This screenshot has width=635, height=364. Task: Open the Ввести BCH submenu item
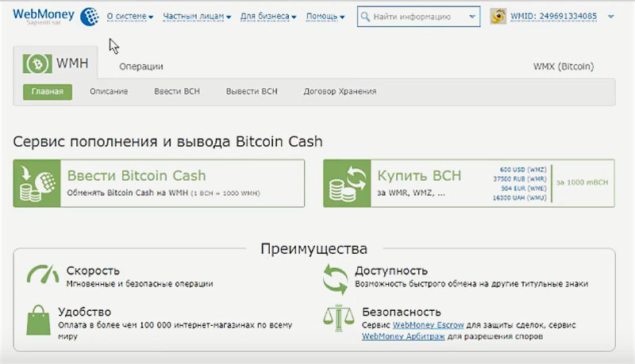click(x=177, y=91)
